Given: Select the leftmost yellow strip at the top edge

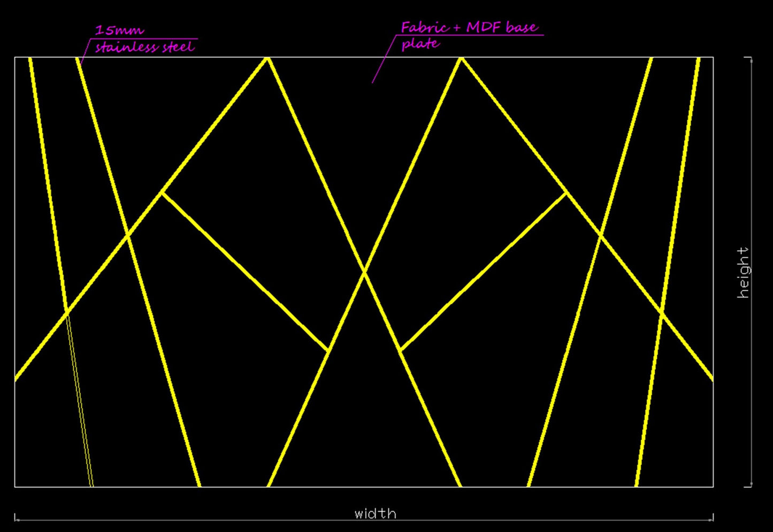Looking at the screenshot, I should 30,59.
